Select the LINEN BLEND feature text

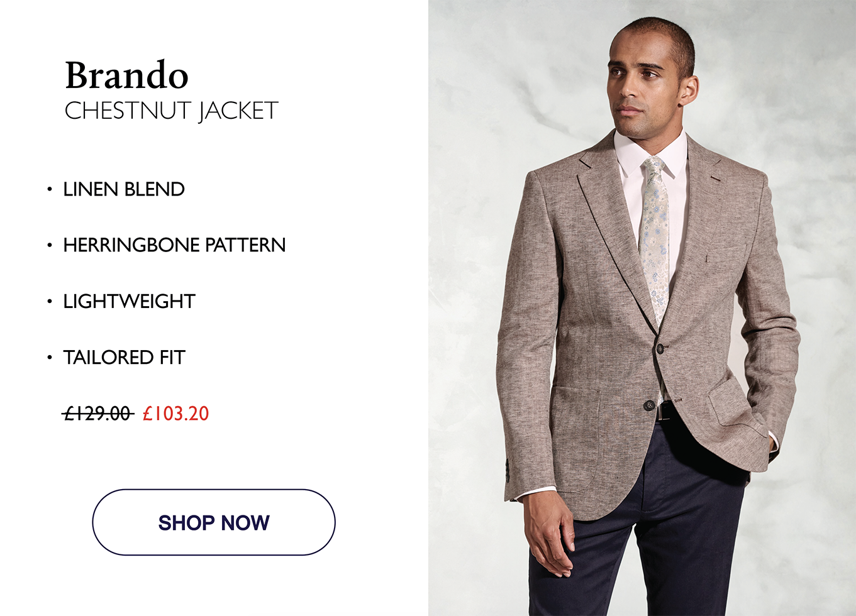[124, 189]
